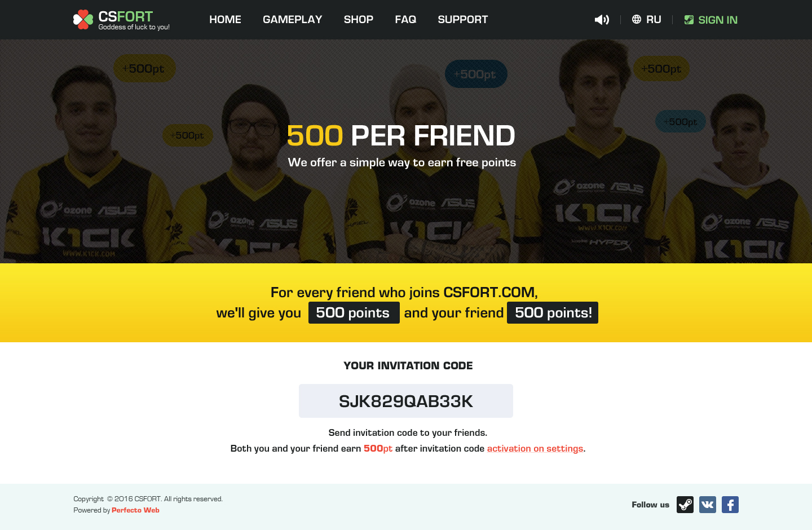Click the Steam icon beside Sign In
The width and height of the screenshot is (812, 530).
point(689,20)
